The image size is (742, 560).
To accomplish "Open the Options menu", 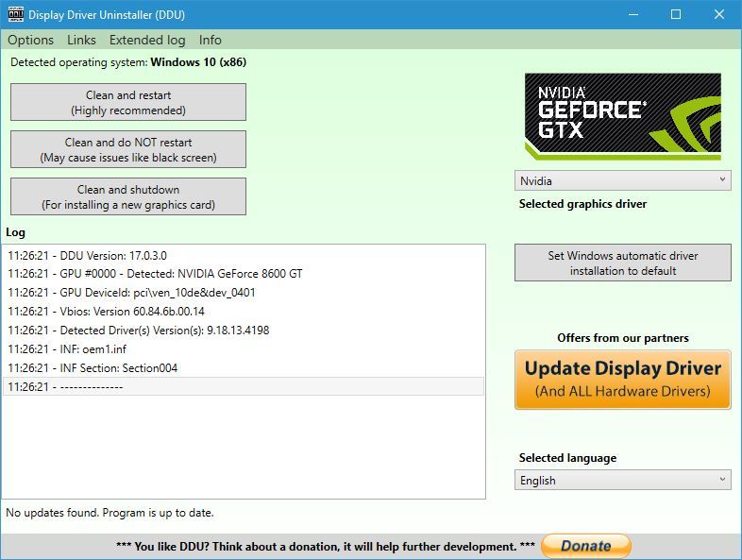I will [x=30, y=40].
